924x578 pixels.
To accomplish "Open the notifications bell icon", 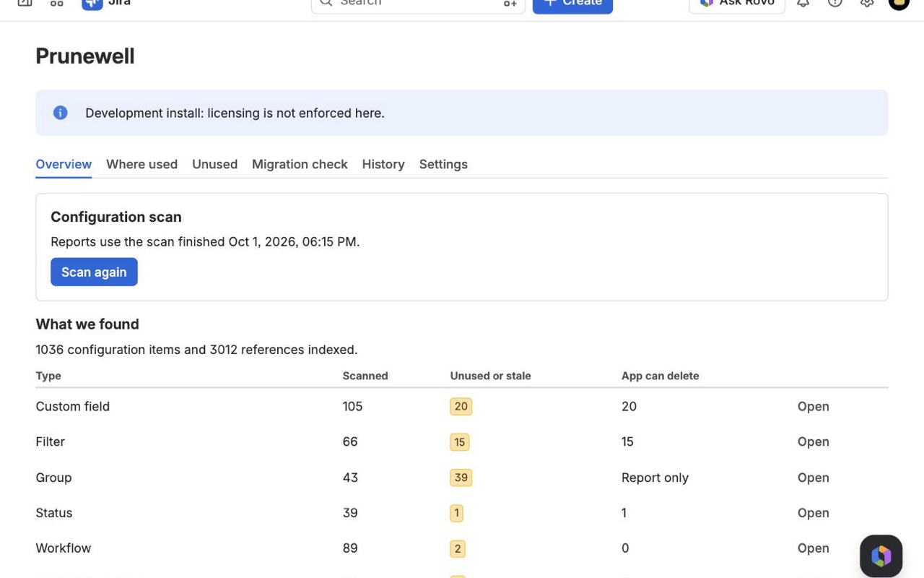I will (x=803, y=4).
